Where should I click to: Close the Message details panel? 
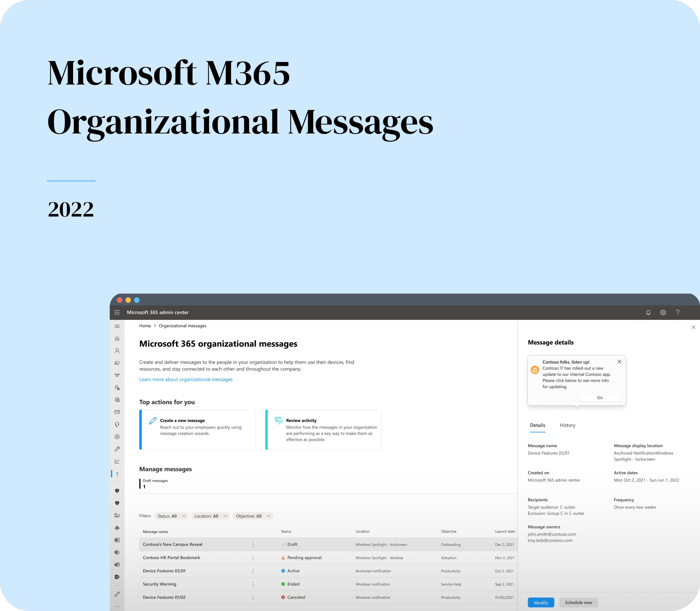coord(693,327)
